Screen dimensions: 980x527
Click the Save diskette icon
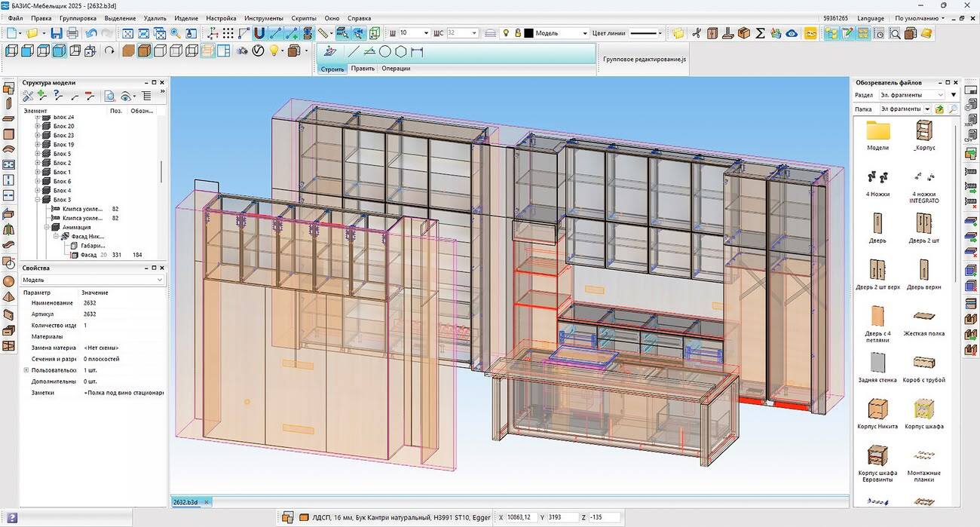[x=57, y=33]
